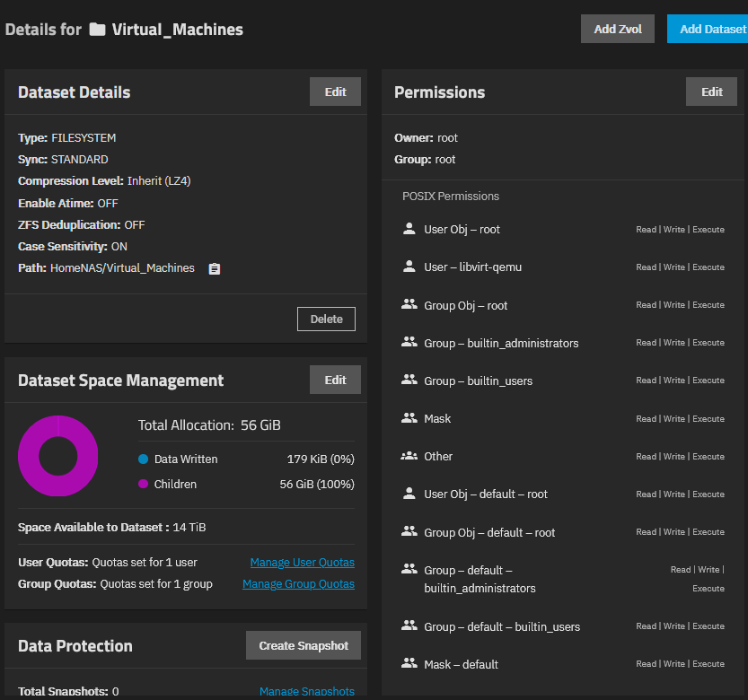Click the ZFS Deduplication: OFF entry
This screenshot has height=700, width=748.
coord(81,224)
